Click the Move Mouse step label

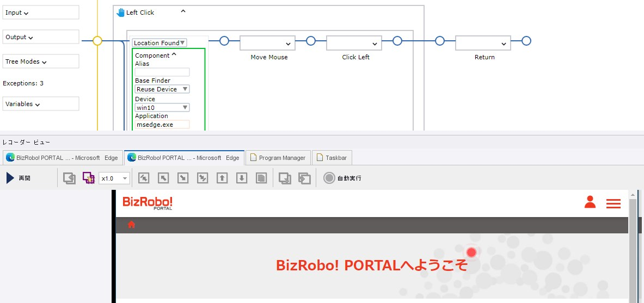coord(269,57)
